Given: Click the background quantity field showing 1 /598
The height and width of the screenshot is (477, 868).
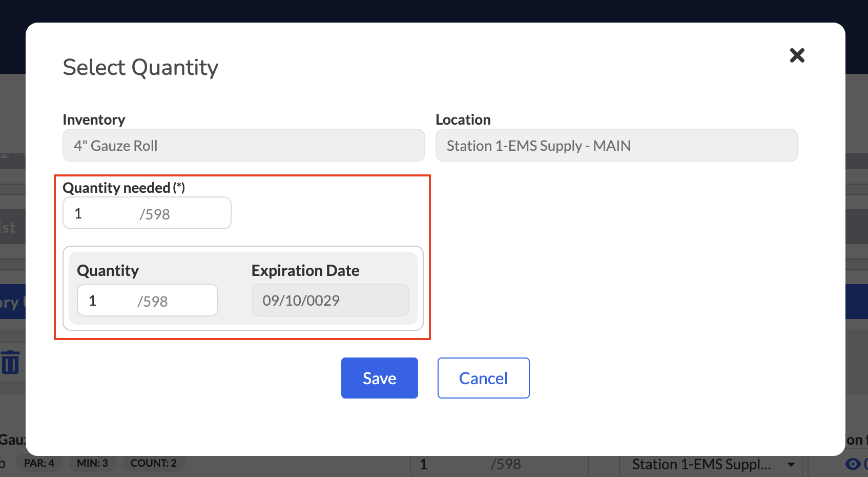Looking at the screenshot, I should point(500,465).
